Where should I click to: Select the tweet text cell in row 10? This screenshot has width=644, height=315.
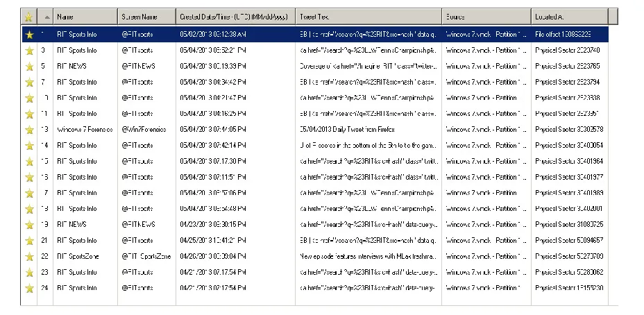[x=368, y=98]
